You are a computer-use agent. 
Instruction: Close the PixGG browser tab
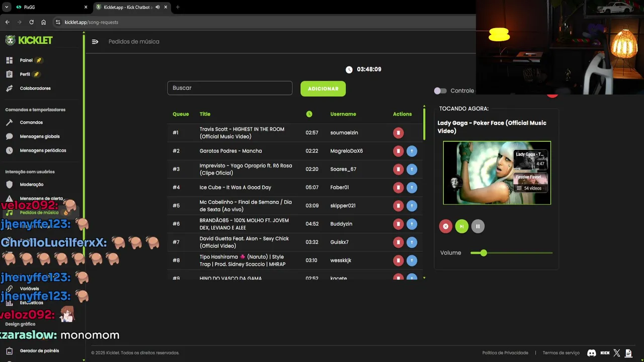[x=86, y=7]
